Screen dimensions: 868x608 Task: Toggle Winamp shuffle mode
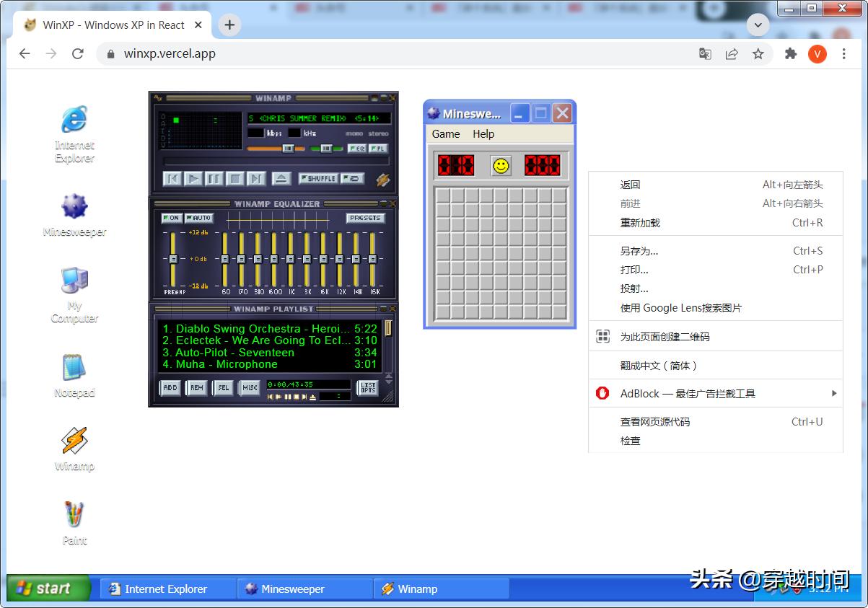click(318, 178)
